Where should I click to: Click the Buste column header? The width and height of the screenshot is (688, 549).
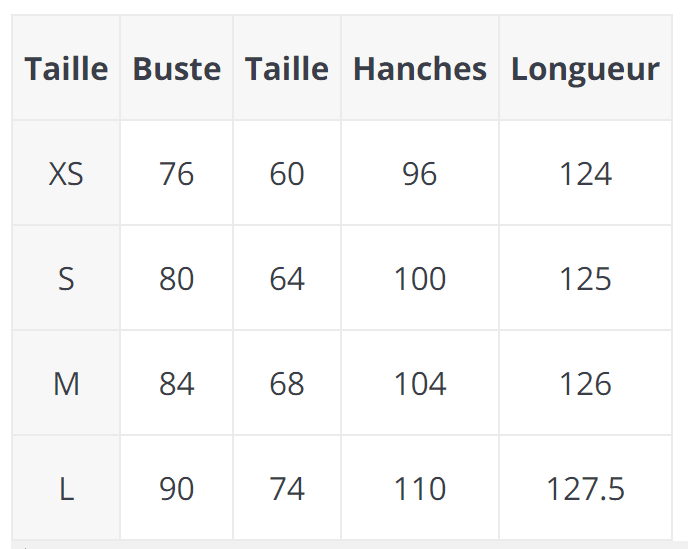click(176, 69)
